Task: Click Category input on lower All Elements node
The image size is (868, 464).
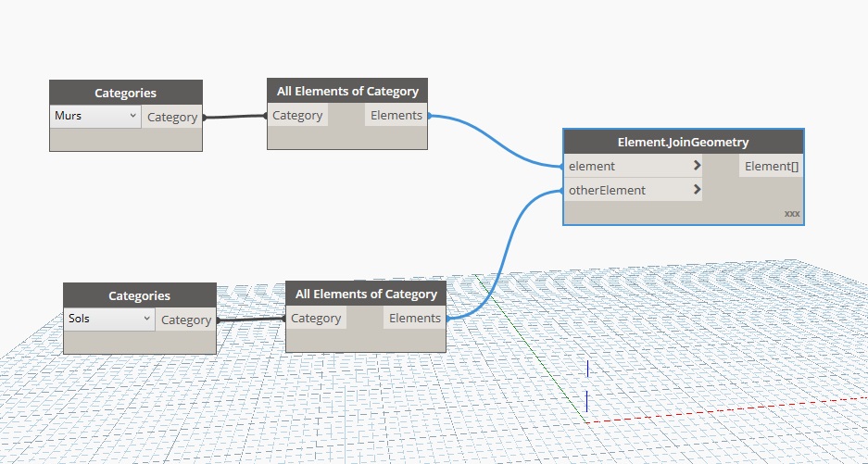Action: coord(316,318)
